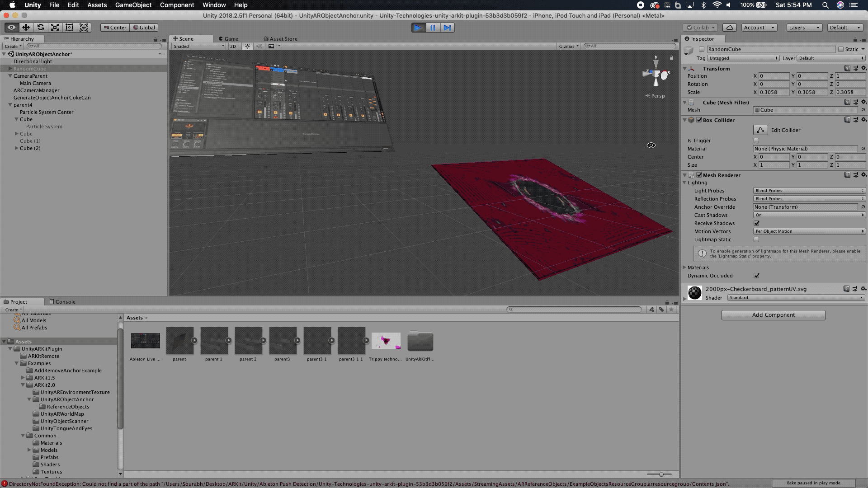Click the red error icon in status bar
Viewport: 868px width, 488px height.
coord(5,484)
